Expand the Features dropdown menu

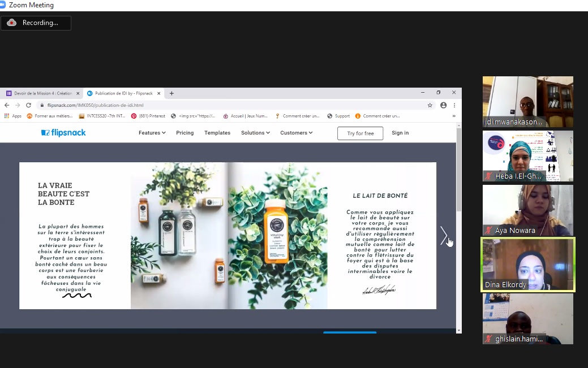[152, 133]
